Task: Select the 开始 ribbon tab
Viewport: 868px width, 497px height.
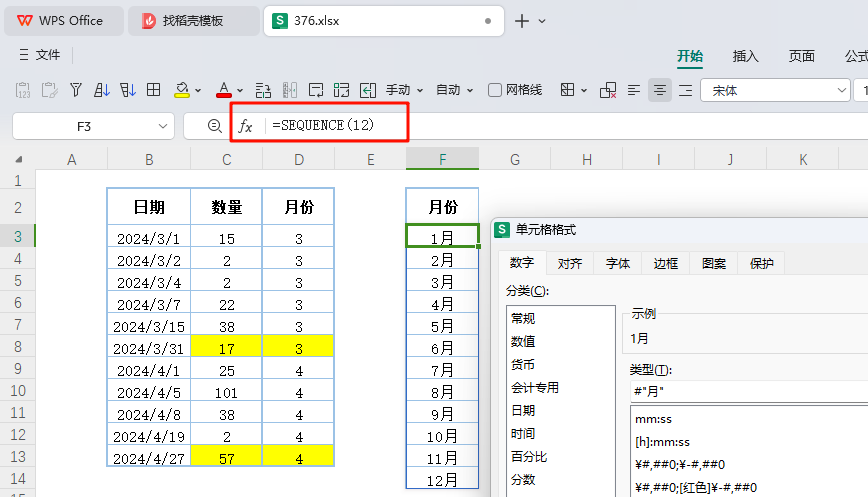Action: 690,56
